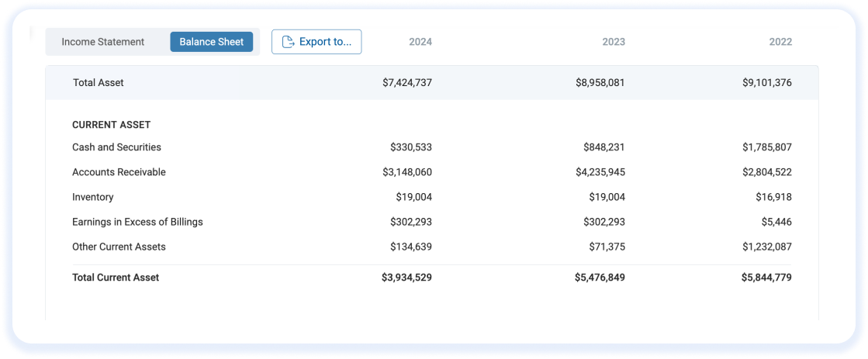Click the 2022 column header
The image size is (868, 359).
coord(780,42)
